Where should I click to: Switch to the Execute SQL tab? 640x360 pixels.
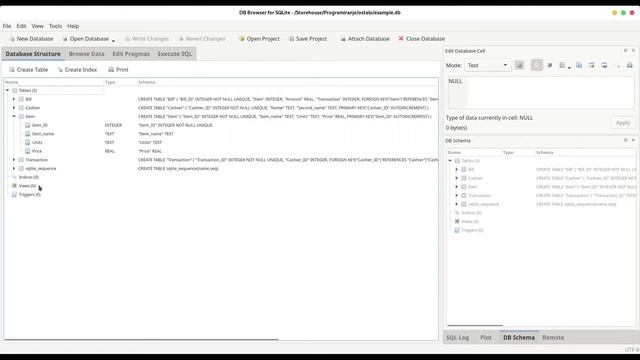175,54
